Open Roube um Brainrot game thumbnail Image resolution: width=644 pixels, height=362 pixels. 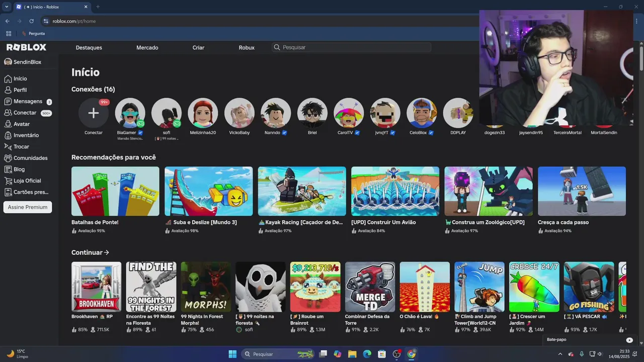pyautogui.click(x=315, y=287)
